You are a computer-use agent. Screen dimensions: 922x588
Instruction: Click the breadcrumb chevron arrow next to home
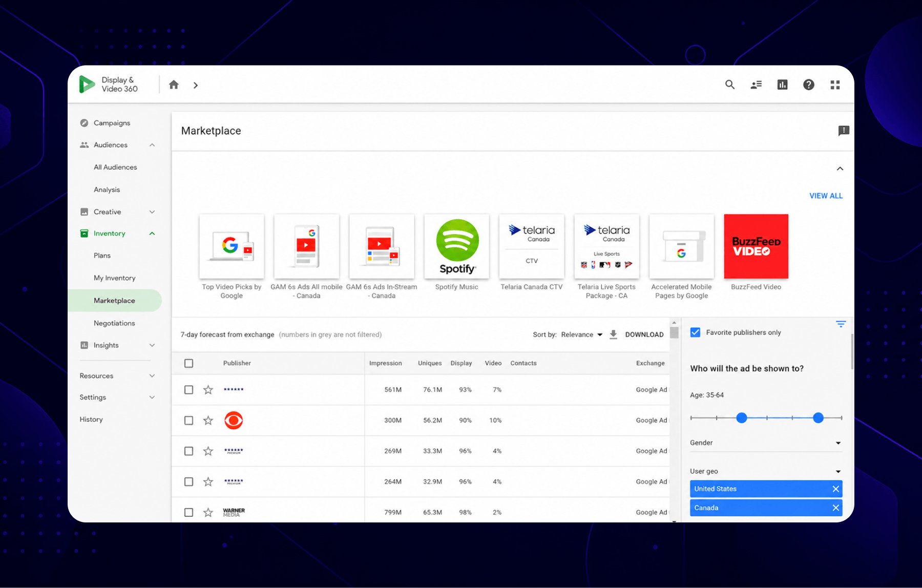[195, 85]
